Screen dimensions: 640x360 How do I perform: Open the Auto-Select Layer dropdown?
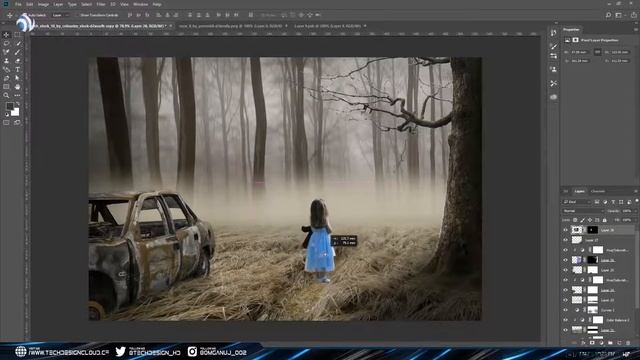pos(61,15)
